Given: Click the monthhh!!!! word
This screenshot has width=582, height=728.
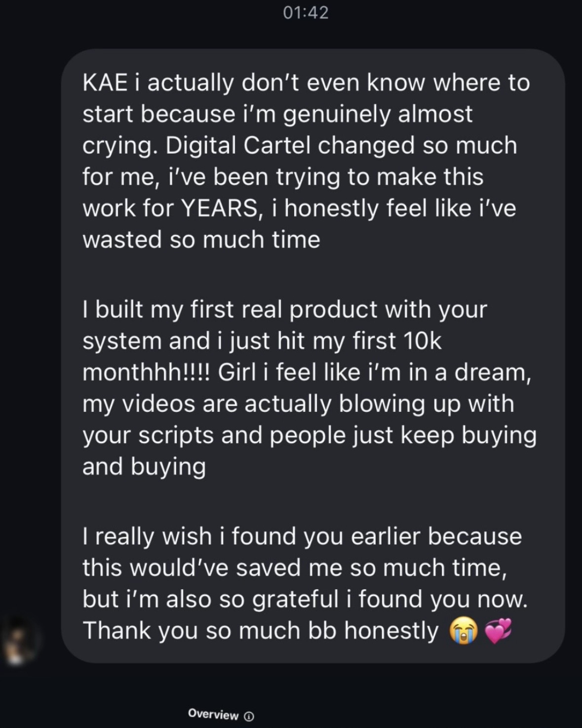Looking at the screenshot, I should [146, 373].
